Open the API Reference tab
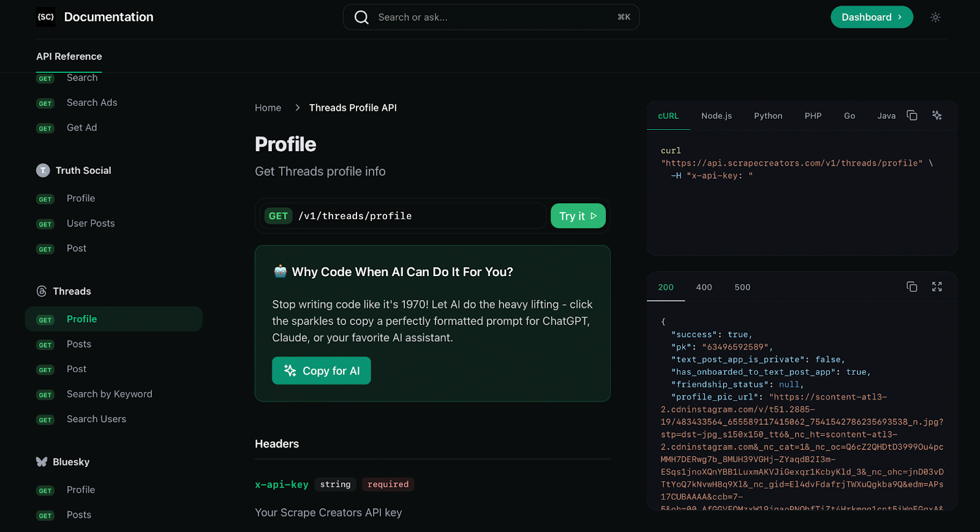Viewport: 980px width, 532px height. coord(69,56)
